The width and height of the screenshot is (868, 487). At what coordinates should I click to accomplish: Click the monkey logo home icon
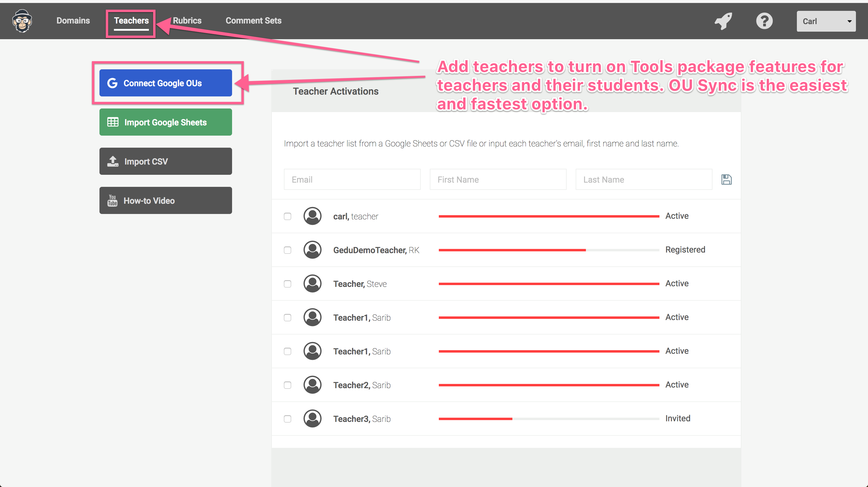click(x=22, y=21)
